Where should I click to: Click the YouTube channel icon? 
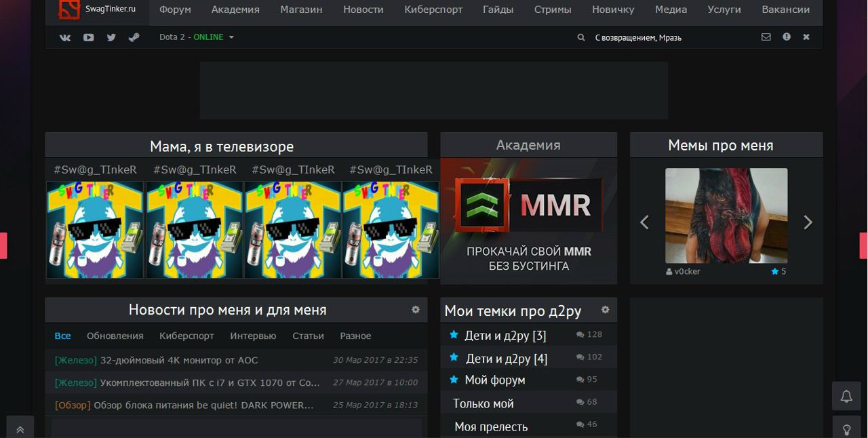[88, 37]
